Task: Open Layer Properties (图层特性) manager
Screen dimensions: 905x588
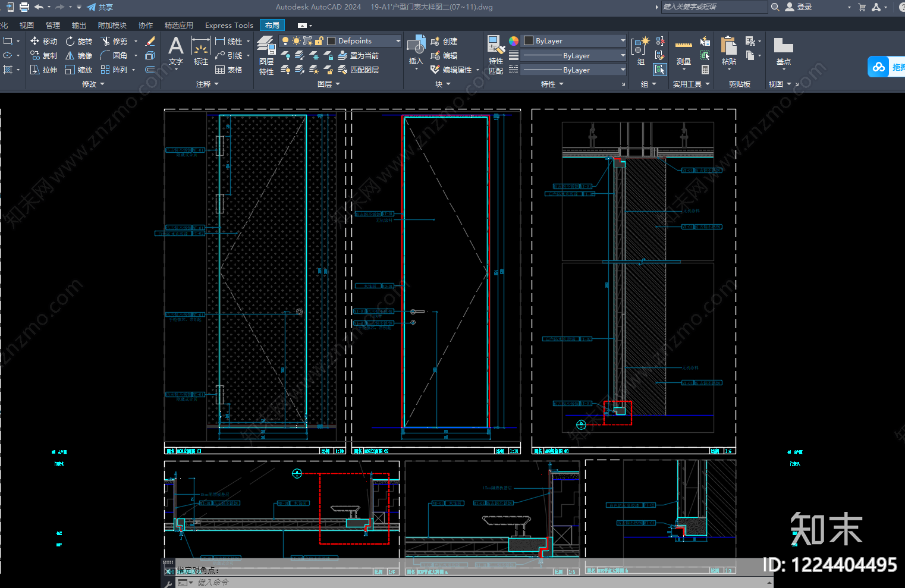Action: (x=266, y=55)
